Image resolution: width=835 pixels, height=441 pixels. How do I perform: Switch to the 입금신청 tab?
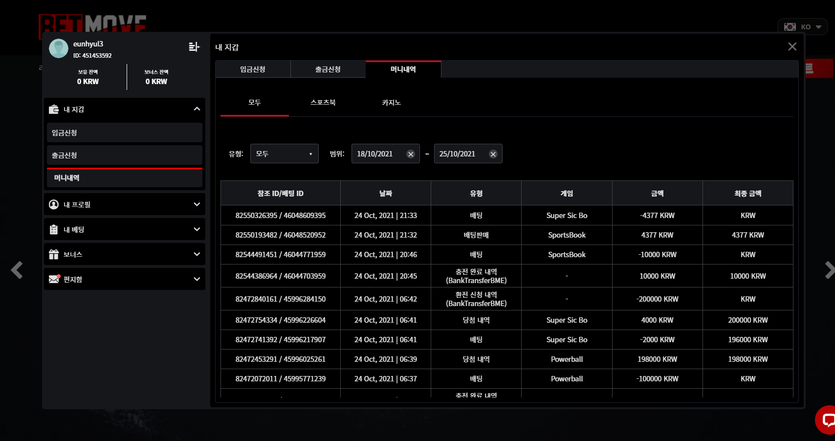[252, 69]
